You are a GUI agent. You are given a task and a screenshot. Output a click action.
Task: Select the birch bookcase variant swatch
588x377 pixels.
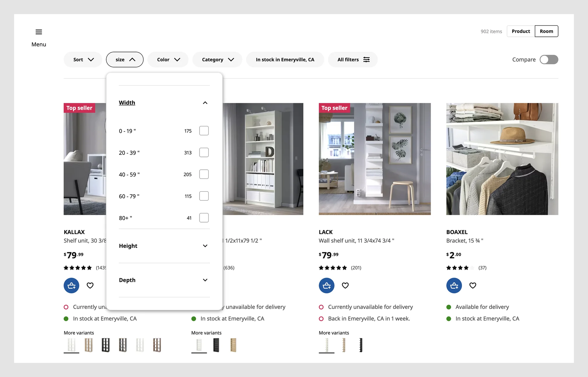point(233,345)
